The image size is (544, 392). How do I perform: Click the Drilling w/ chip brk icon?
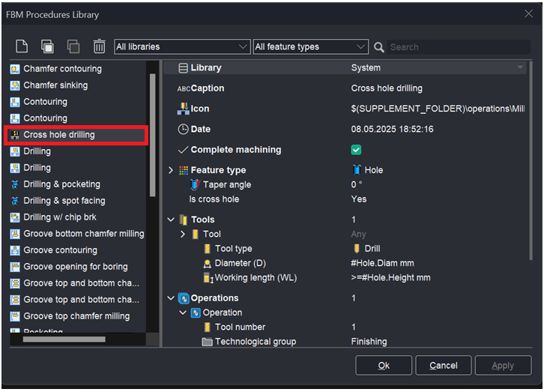(x=15, y=217)
